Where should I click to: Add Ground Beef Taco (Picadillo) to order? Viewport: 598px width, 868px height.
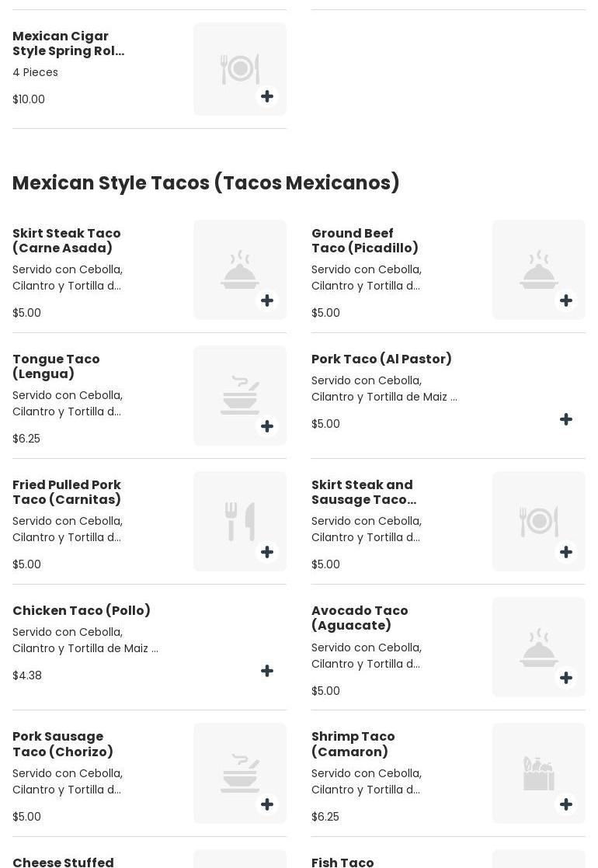coord(566,300)
